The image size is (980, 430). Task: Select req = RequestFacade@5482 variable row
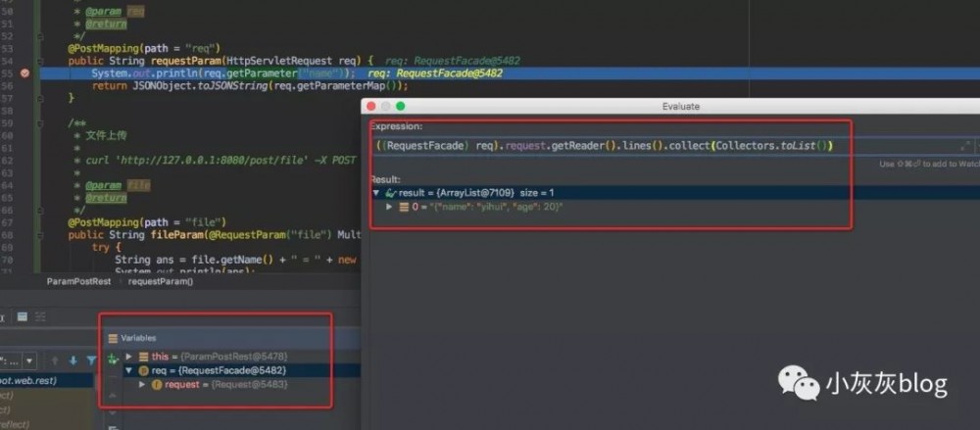(241, 370)
